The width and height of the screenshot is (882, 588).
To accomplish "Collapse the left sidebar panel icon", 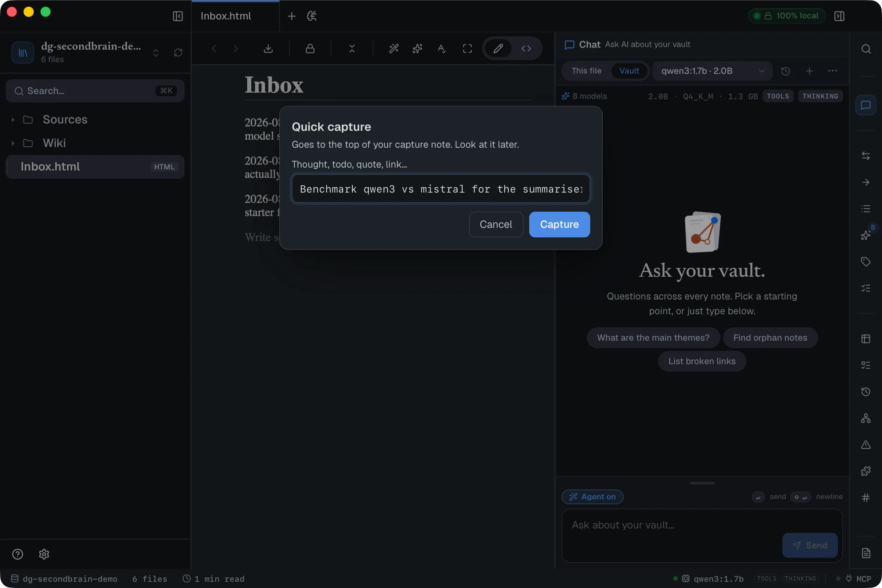I will 178,16.
